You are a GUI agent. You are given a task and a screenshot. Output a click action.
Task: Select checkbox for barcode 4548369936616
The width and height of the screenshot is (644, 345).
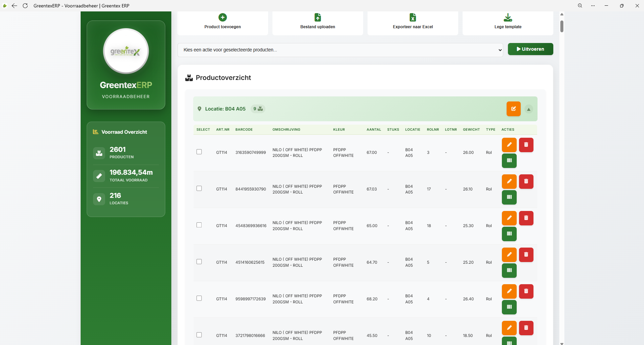(x=199, y=225)
